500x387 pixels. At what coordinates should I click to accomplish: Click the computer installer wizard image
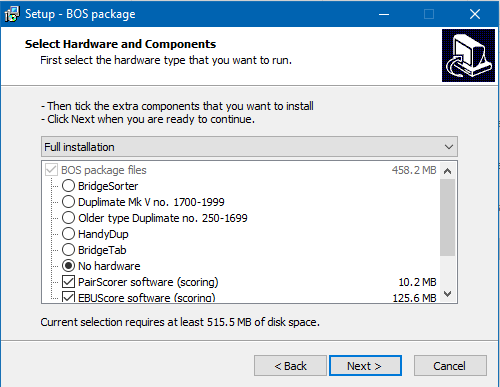[x=468, y=55]
